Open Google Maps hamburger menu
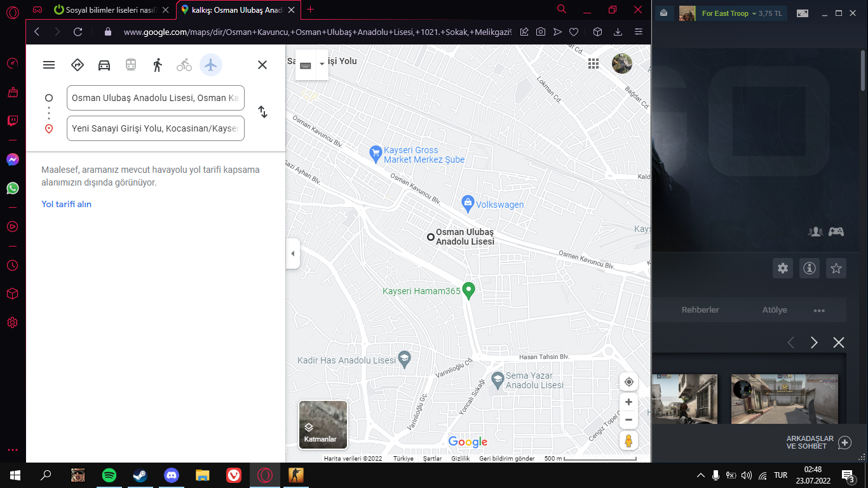Screen dimensions: 868x488 click(49, 65)
